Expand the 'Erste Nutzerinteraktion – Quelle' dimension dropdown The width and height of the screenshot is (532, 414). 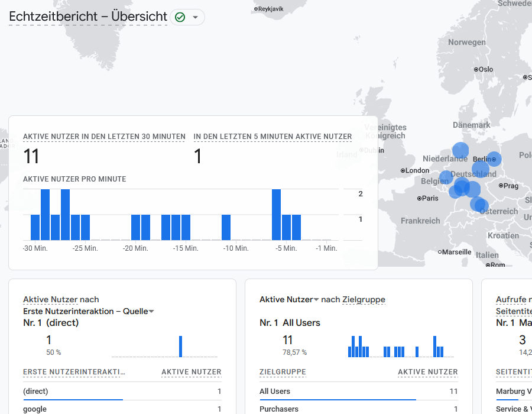(x=151, y=312)
